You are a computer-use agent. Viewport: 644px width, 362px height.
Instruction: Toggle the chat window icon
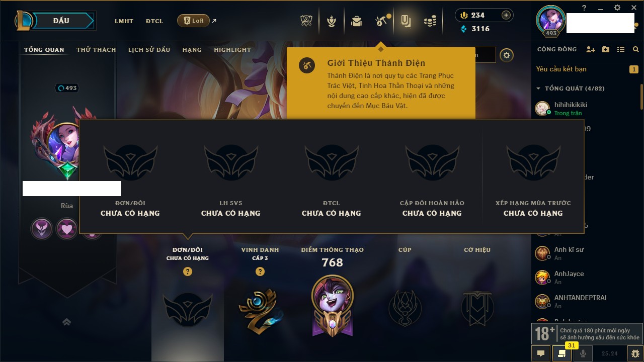[540, 353]
